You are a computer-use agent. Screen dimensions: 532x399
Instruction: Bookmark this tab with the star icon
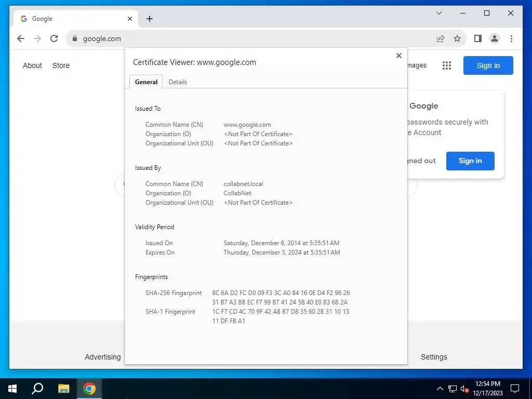click(457, 38)
